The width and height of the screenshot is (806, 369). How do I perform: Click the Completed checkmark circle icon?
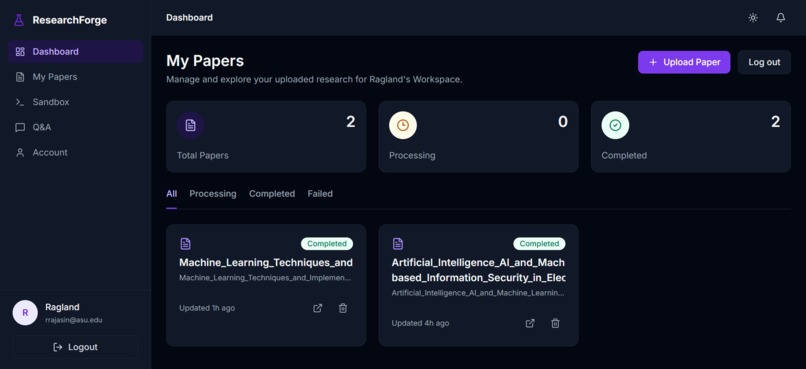[615, 125]
